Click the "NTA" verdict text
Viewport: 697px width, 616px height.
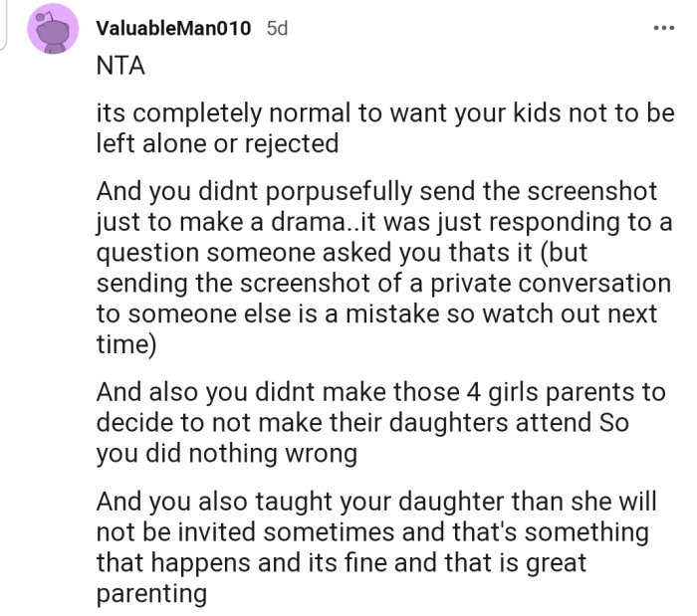point(120,66)
